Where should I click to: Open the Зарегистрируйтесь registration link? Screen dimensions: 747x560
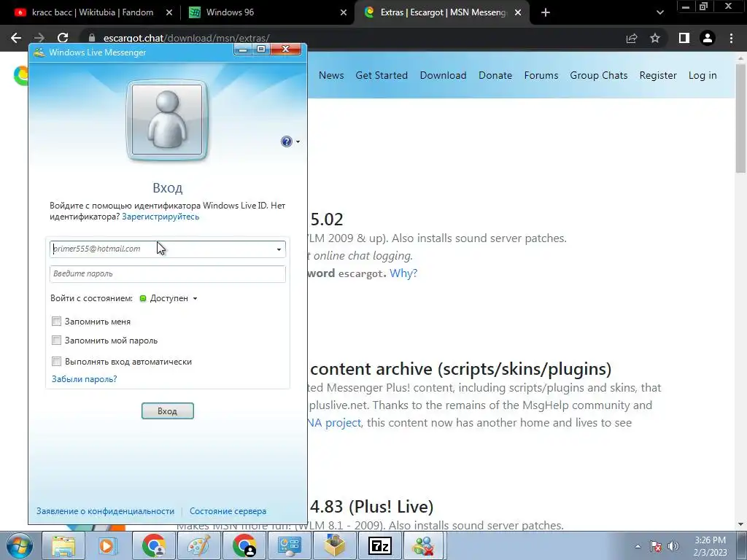160,217
